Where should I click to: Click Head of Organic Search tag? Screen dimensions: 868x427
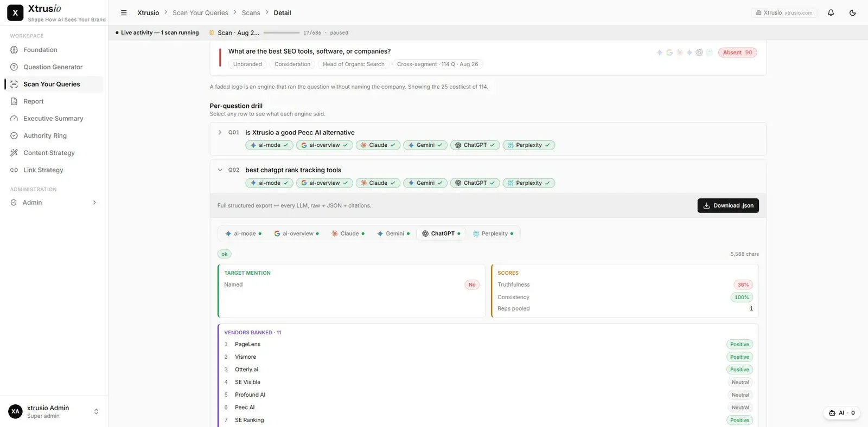click(x=354, y=64)
